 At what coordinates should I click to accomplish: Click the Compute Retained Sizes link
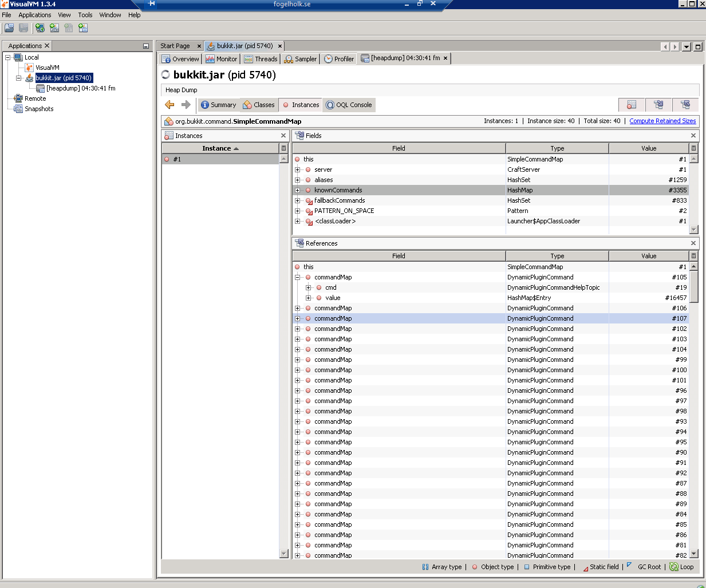(x=662, y=121)
